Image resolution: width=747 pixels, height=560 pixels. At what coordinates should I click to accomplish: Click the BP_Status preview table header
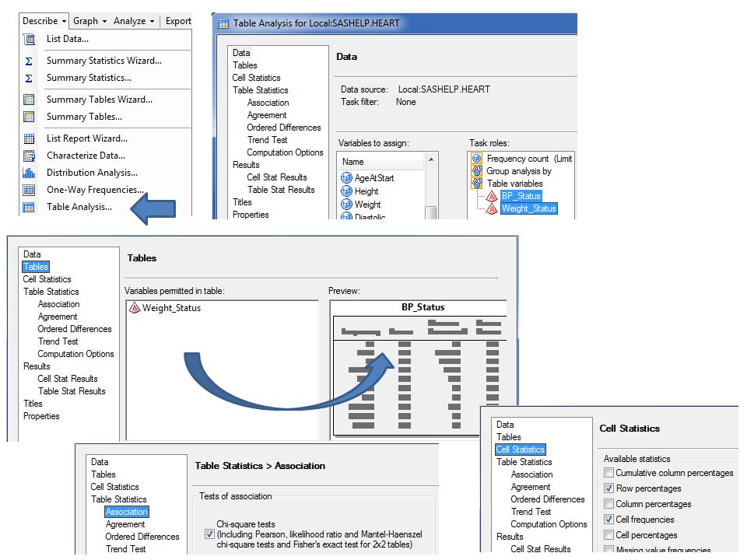(423, 307)
